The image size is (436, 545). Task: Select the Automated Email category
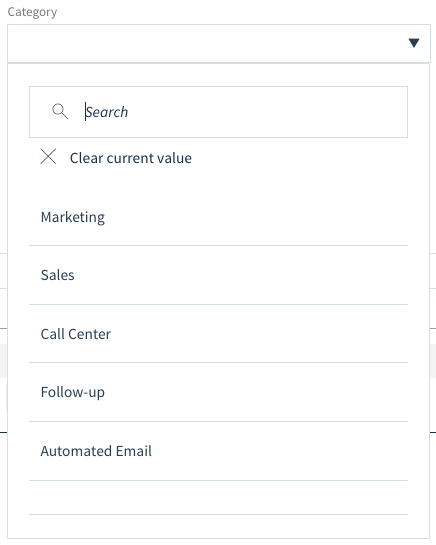[218, 451]
